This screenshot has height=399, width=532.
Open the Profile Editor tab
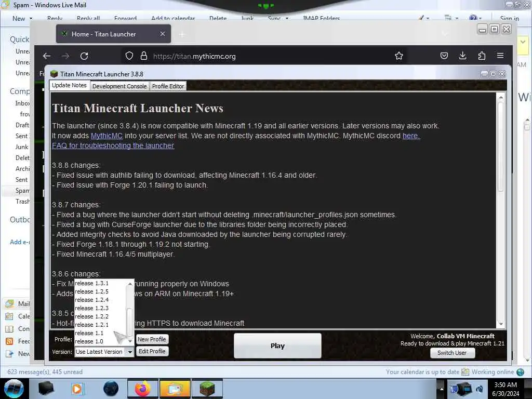click(x=168, y=86)
